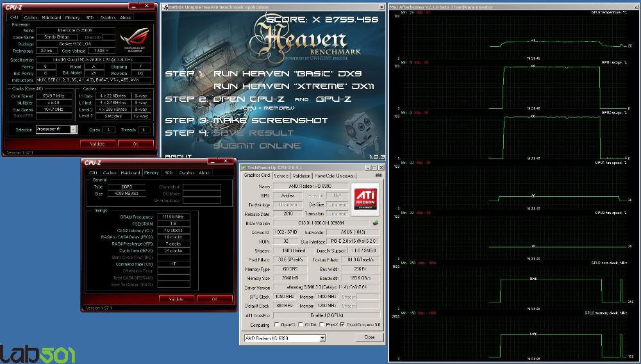Open Caches tab in CPU-Z processor window

[x=31, y=17]
